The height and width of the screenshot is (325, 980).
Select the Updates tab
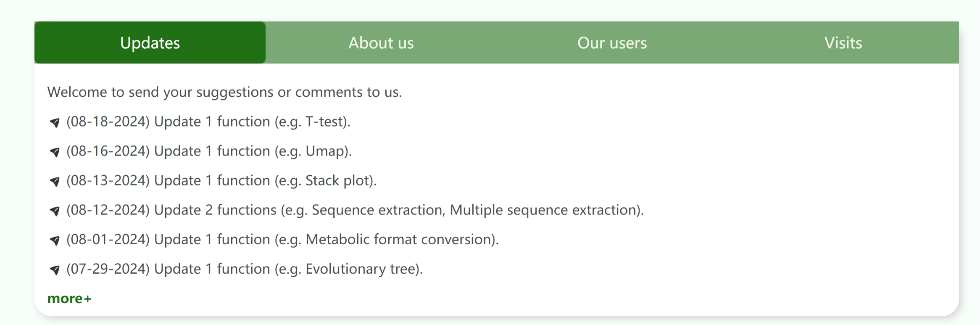point(150,42)
